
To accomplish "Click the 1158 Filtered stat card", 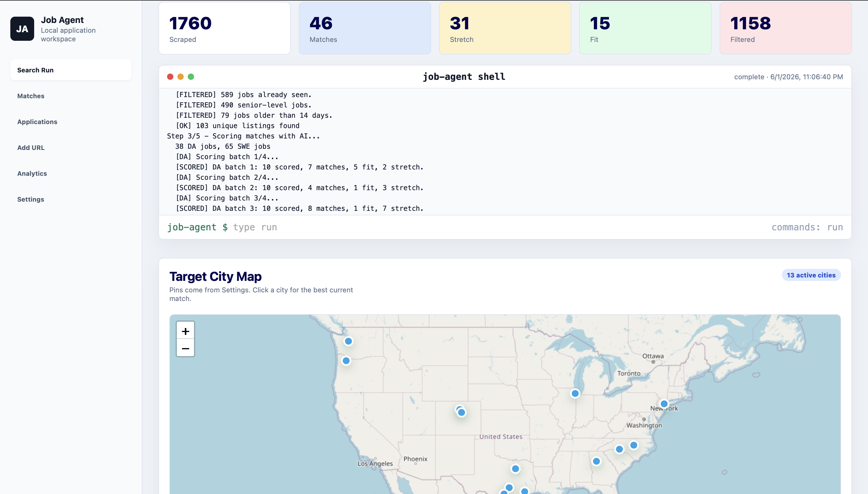I will pyautogui.click(x=786, y=28).
